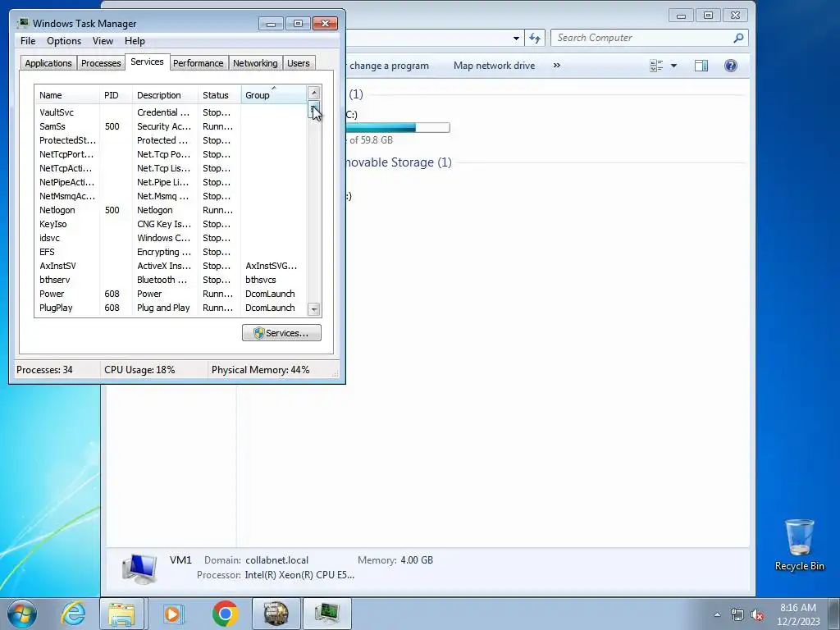Click disk usage bar in Explorer
This screenshot has height=630, width=840.
pos(398,127)
